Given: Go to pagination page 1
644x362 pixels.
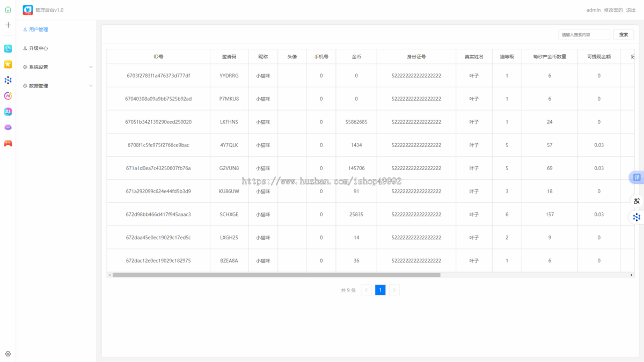Looking at the screenshot, I should coord(380,290).
